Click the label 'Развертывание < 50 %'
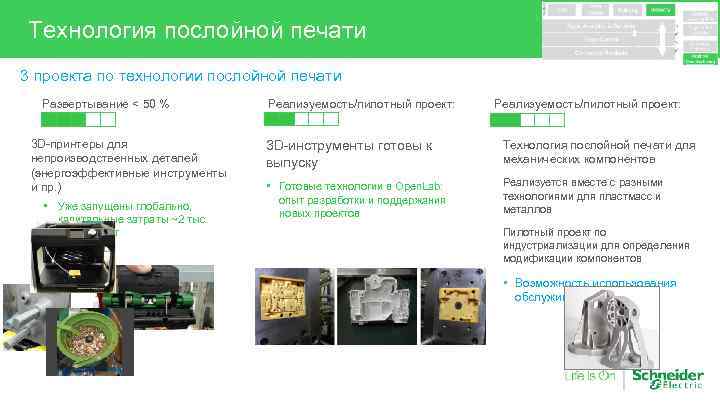This screenshot has height=405, width=720. pyautogui.click(x=106, y=104)
